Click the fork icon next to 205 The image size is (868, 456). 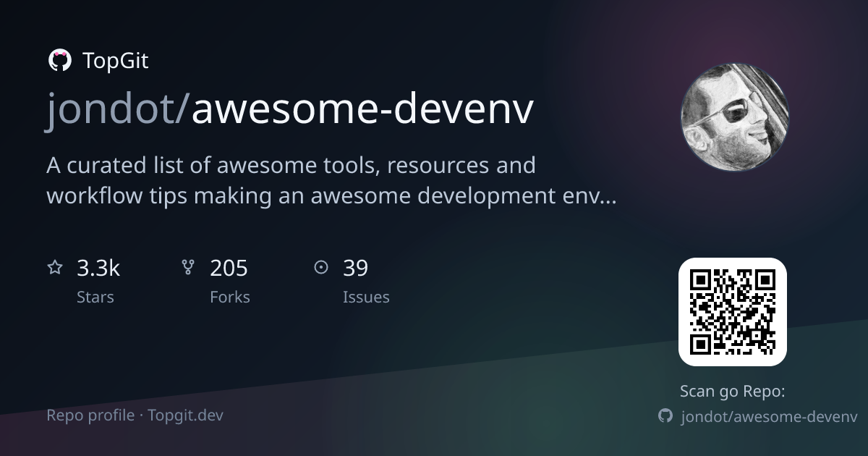pyautogui.click(x=188, y=268)
